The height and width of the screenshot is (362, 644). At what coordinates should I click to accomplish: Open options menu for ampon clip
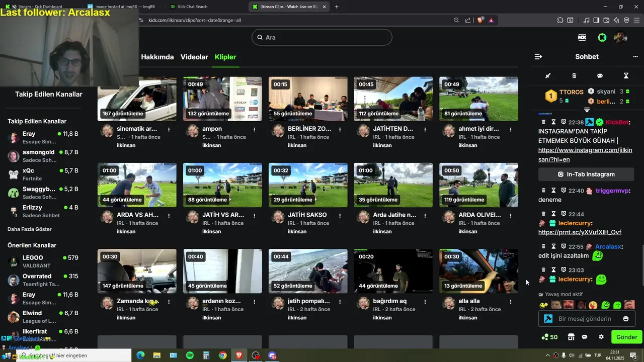coord(254,130)
